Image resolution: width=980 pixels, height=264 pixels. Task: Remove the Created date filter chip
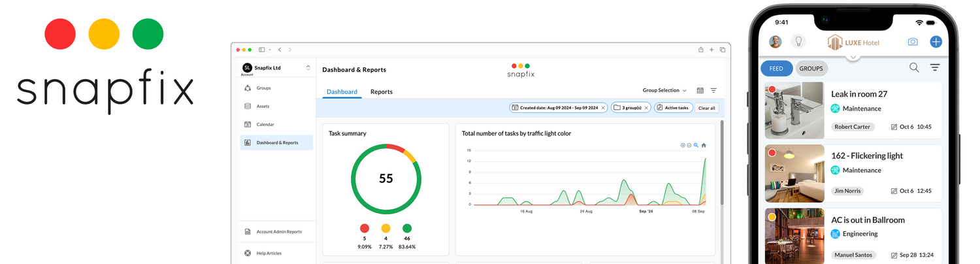603,108
